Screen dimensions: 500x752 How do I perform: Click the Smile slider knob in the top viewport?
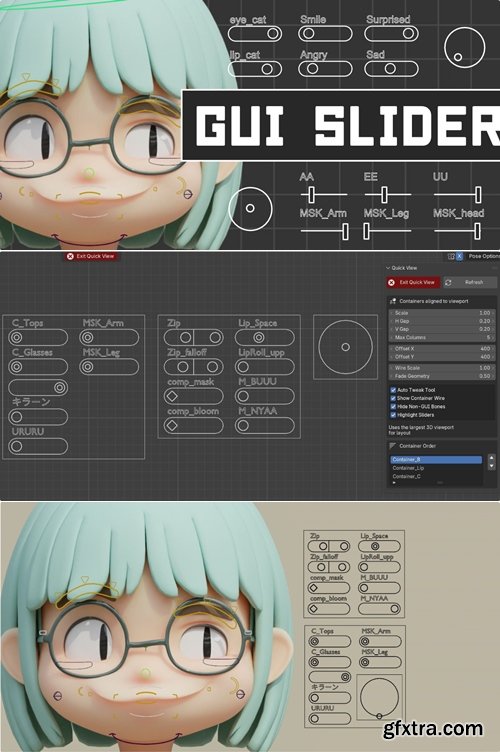(309, 34)
